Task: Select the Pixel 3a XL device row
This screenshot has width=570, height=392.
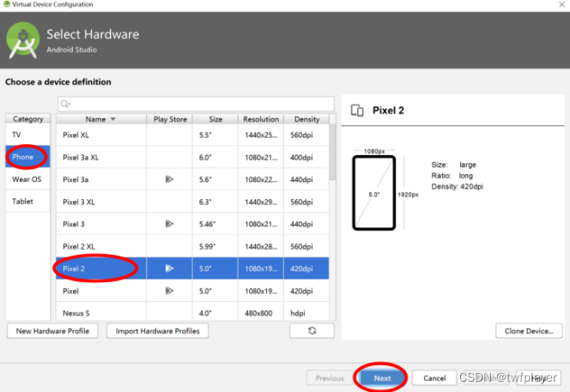Action: (192, 157)
